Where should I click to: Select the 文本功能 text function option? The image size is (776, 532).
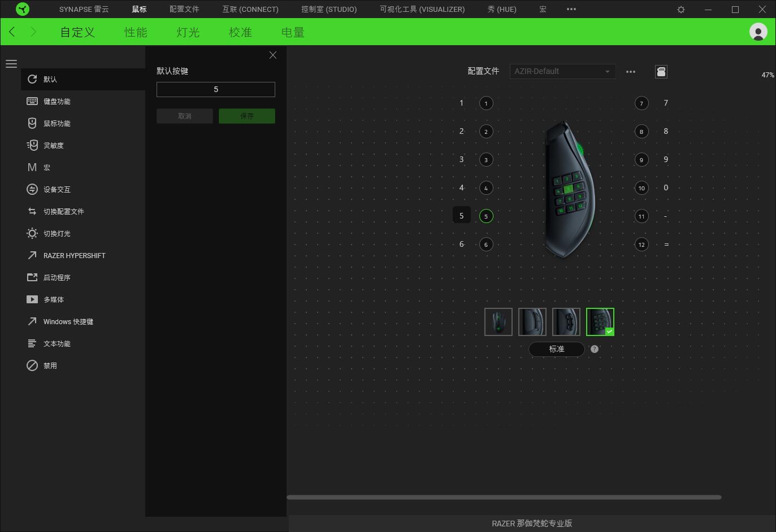[x=83, y=343]
